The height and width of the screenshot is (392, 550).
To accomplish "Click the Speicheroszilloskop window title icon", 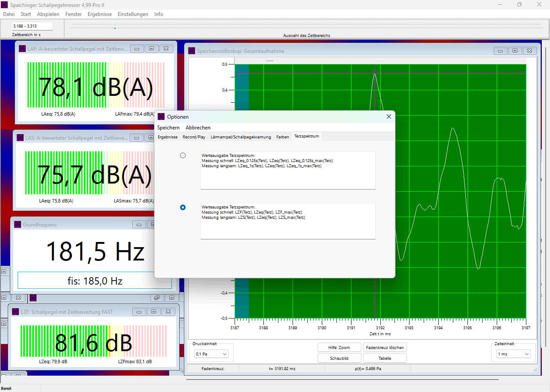I will (192, 51).
